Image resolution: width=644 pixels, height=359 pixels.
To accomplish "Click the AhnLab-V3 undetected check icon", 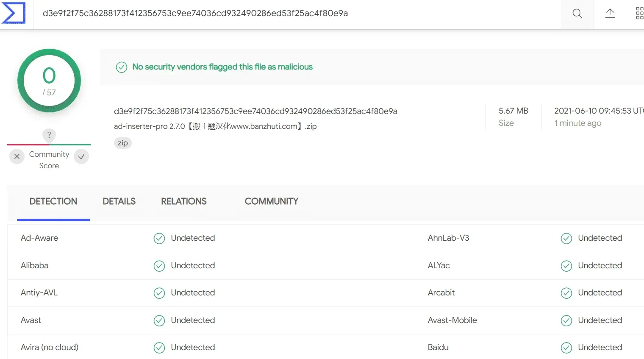I will click(x=566, y=239).
